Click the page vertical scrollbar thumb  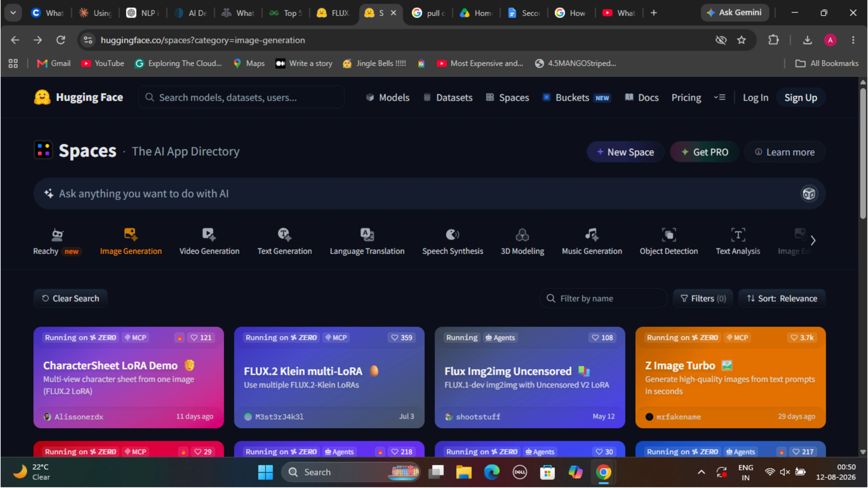click(x=863, y=153)
